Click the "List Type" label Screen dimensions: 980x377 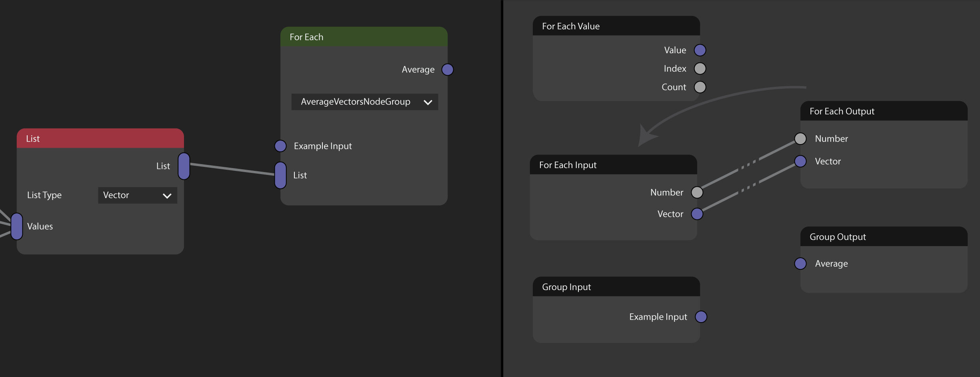click(44, 195)
